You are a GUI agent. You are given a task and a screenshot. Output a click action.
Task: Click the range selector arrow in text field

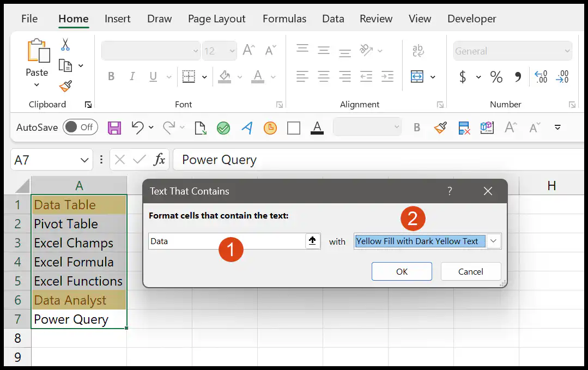click(x=312, y=241)
